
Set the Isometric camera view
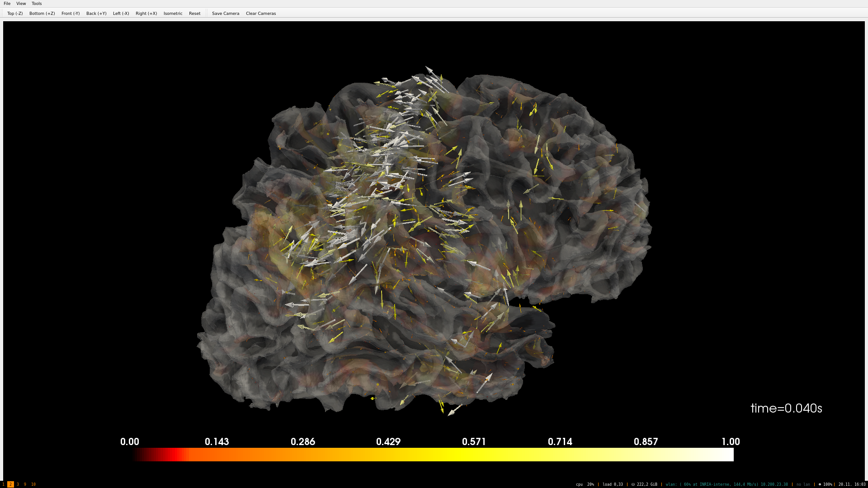(x=173, y=14)
